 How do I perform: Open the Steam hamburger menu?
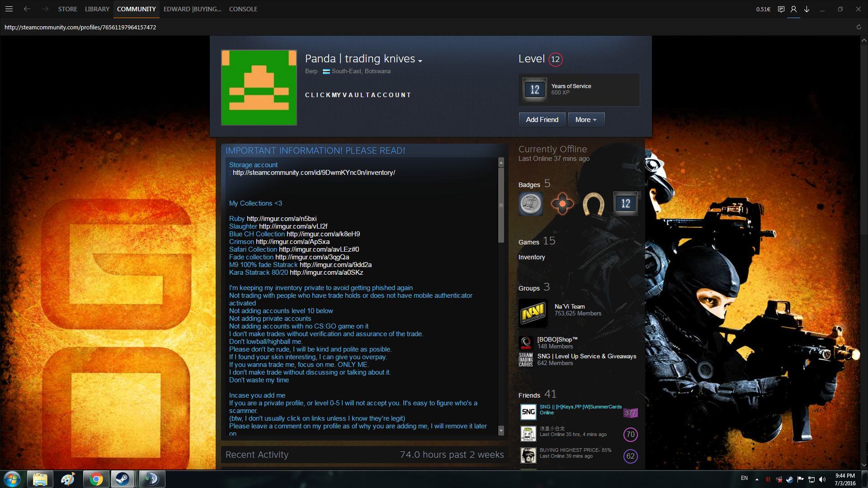(x=9, y=9)
